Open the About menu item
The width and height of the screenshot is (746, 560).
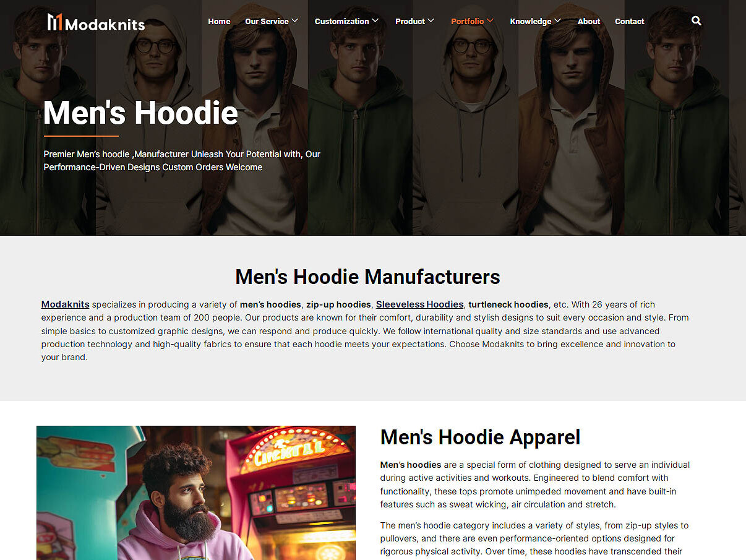coord(589,21)
